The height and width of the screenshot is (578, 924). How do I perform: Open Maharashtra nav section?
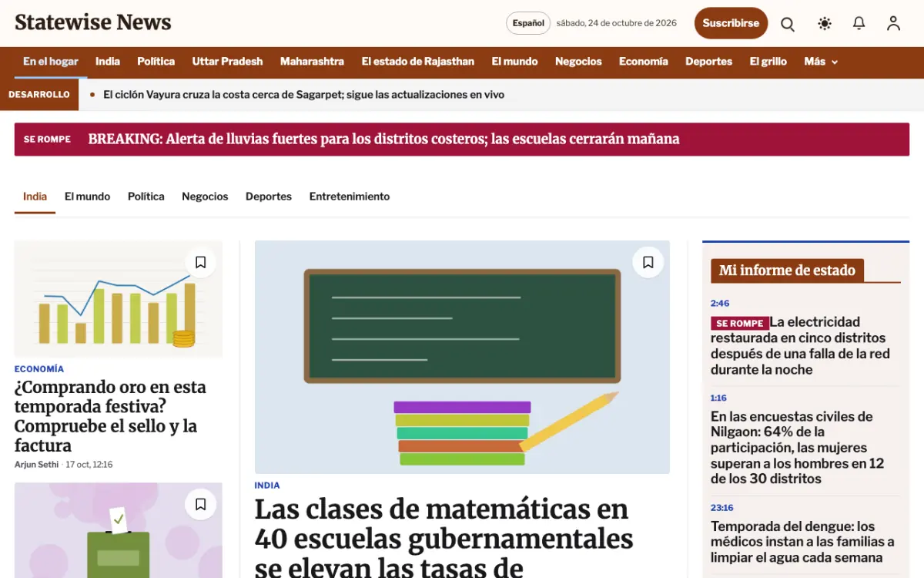tap(312, 62)
